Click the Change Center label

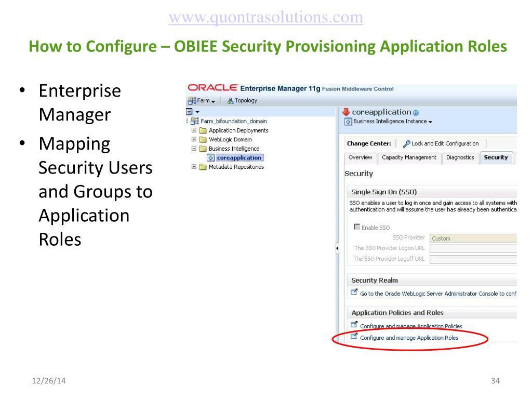[x=369, y=143]
